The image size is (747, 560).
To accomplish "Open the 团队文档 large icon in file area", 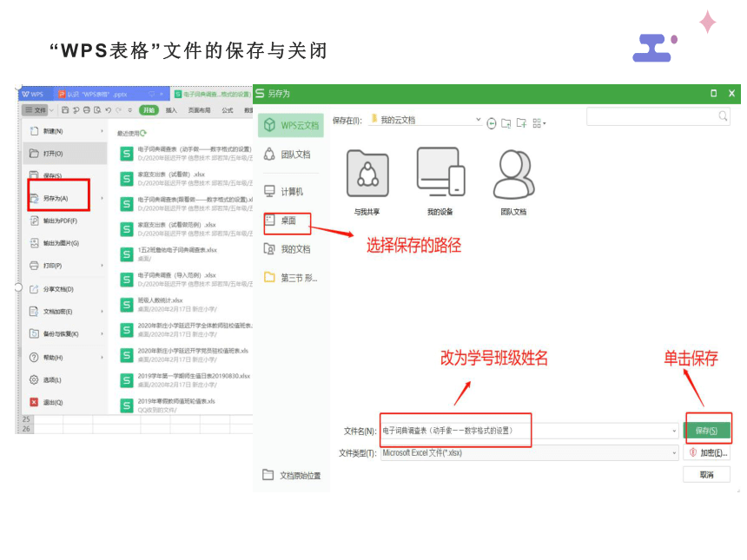I will [513, 182].
